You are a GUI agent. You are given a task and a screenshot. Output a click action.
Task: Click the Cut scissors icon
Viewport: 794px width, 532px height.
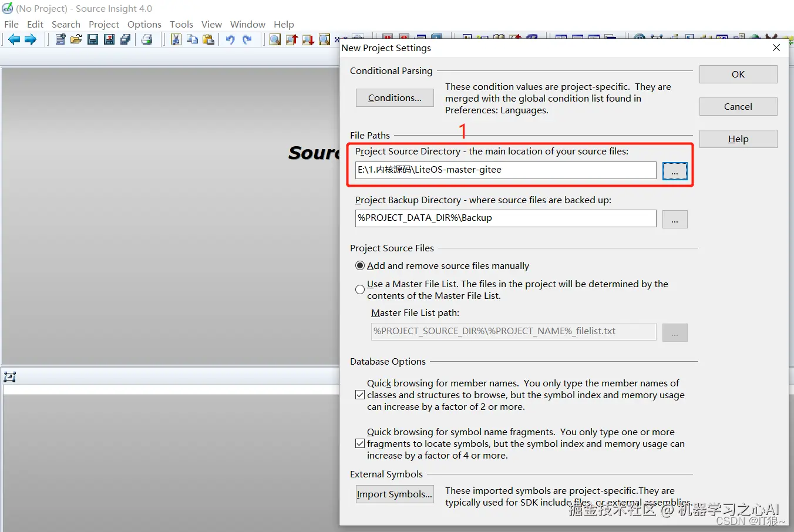176,39
